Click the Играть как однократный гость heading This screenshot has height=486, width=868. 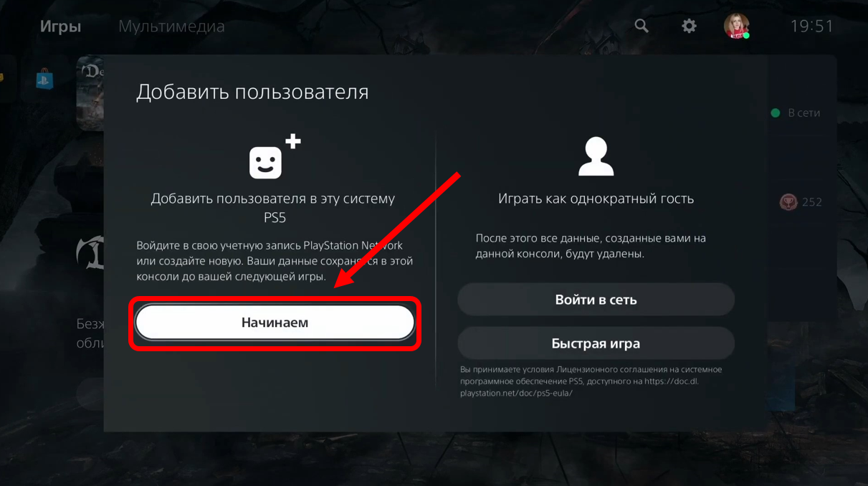point(596,199)
